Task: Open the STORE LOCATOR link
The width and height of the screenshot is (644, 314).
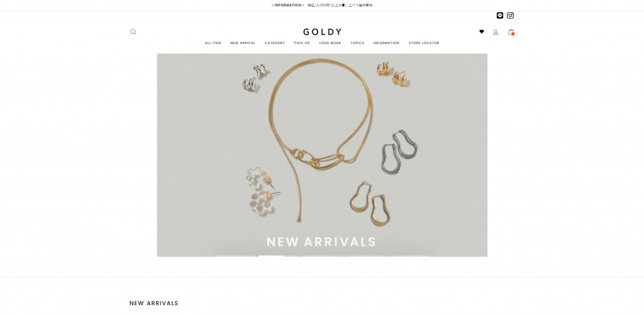Action: coord(424,43)
